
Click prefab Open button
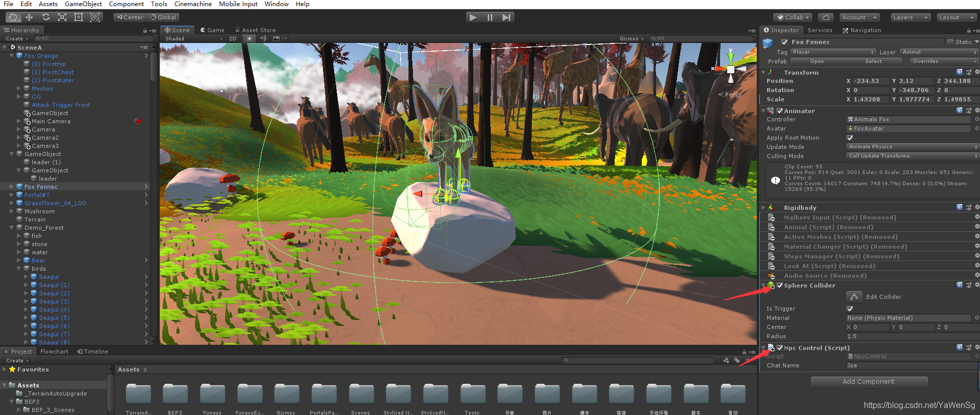817,61
